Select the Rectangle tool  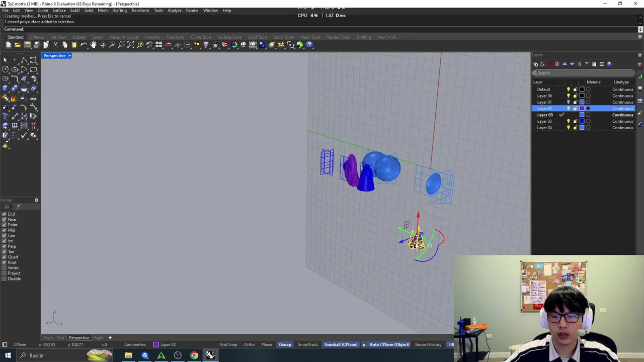tap(33, 69)
